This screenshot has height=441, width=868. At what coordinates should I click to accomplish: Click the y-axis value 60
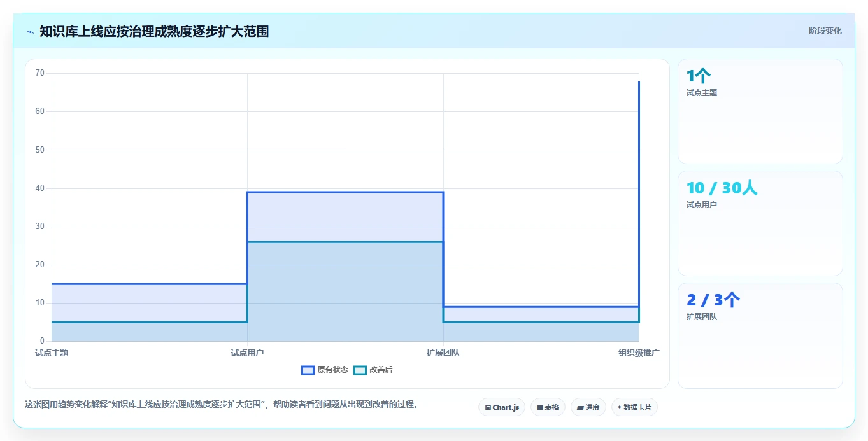point(40,111)
